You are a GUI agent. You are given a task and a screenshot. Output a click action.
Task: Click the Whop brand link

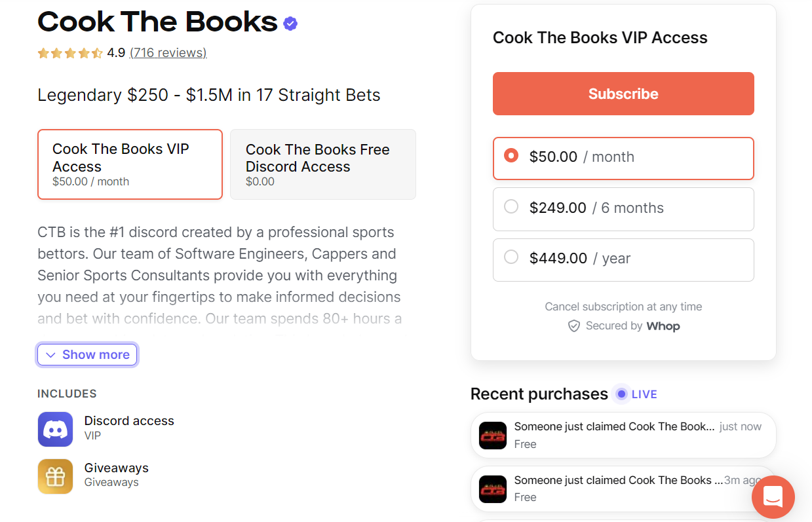[x=663, y=326]
